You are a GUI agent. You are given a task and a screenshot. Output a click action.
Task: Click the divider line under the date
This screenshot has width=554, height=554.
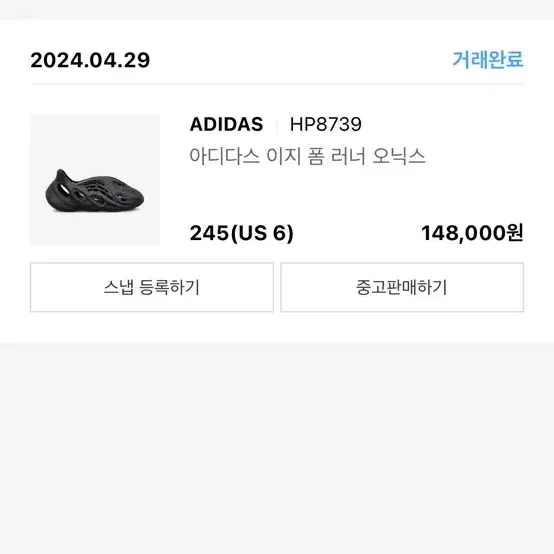pyautogui.click(x=278, y=84)
